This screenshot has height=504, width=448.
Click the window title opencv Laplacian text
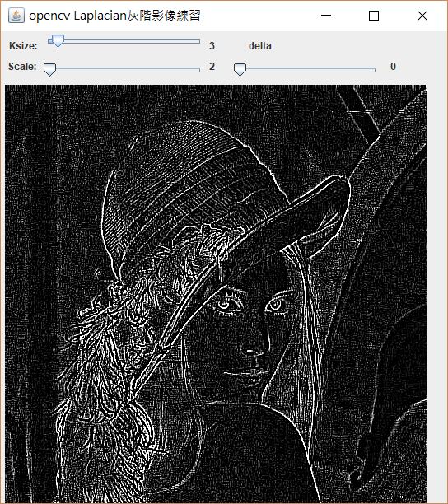[114, 16]
